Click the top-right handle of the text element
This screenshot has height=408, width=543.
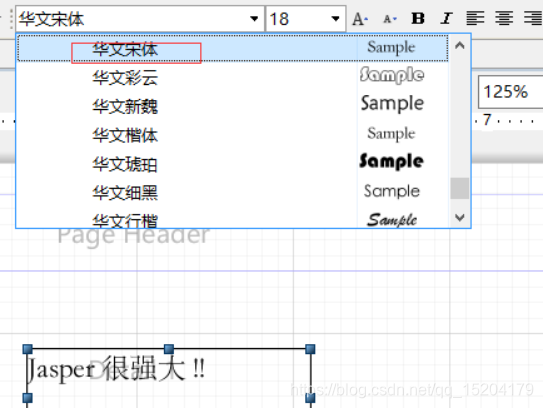(310, 349)
